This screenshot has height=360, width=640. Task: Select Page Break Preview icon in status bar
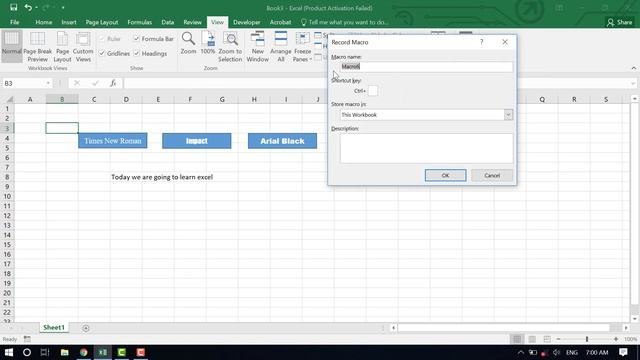tap(547, 339)
